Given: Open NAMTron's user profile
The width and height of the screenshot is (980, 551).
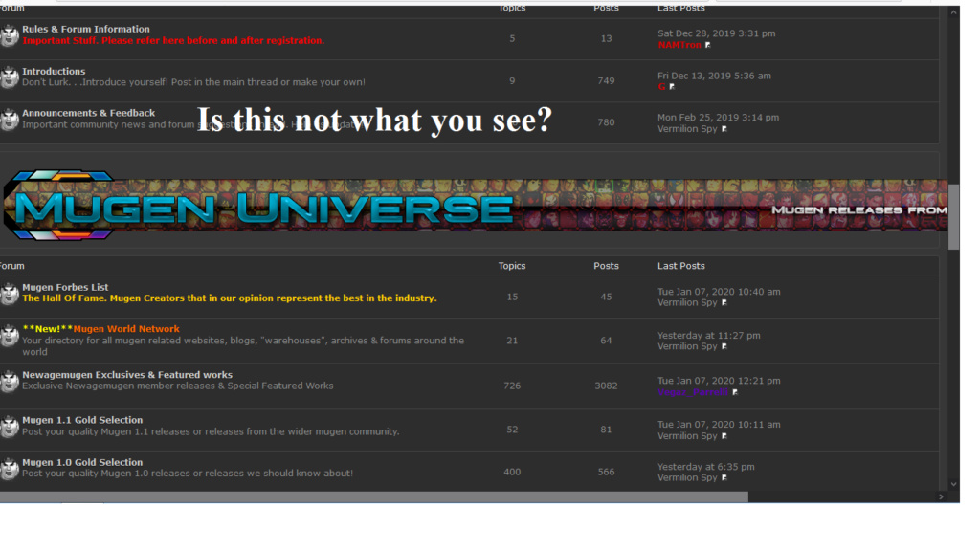Looking at the screenshot, I should point(679,45).
